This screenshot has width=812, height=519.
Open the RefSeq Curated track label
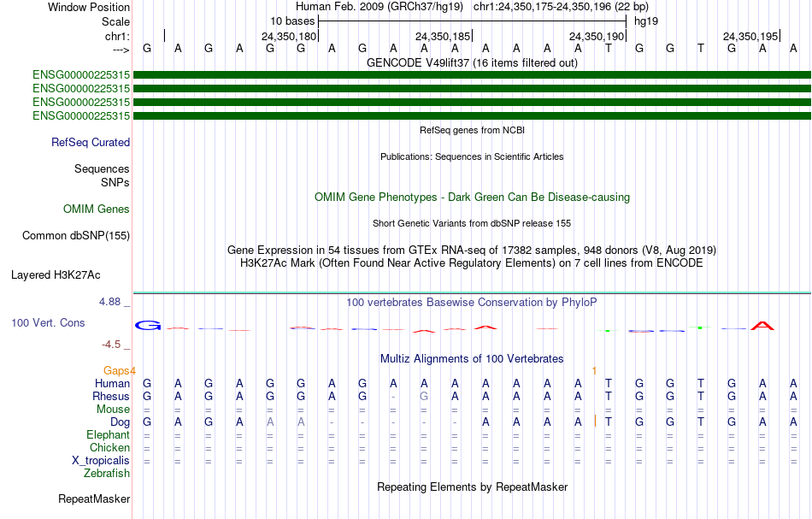click(x=91, y=143)
